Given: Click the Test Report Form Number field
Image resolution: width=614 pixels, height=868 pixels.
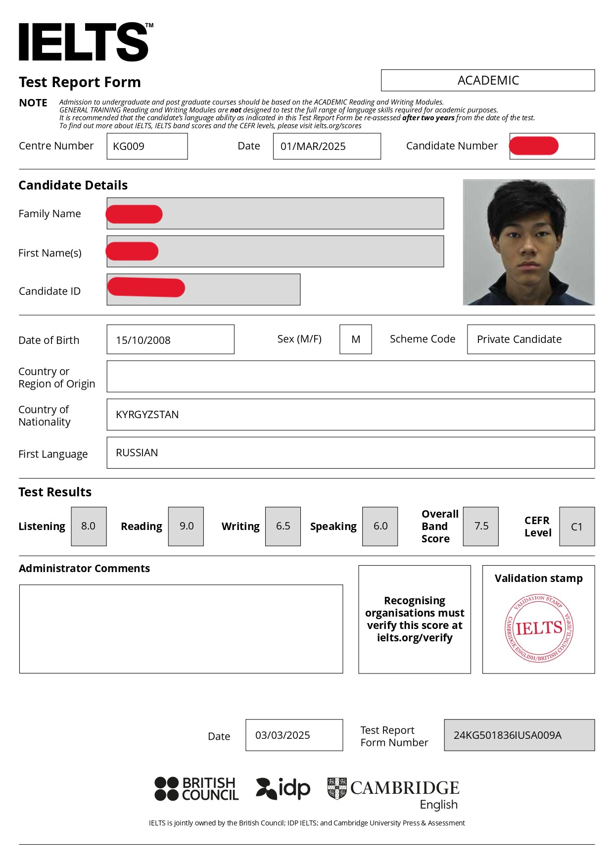Looking at the screenshot, I should 519,735.
